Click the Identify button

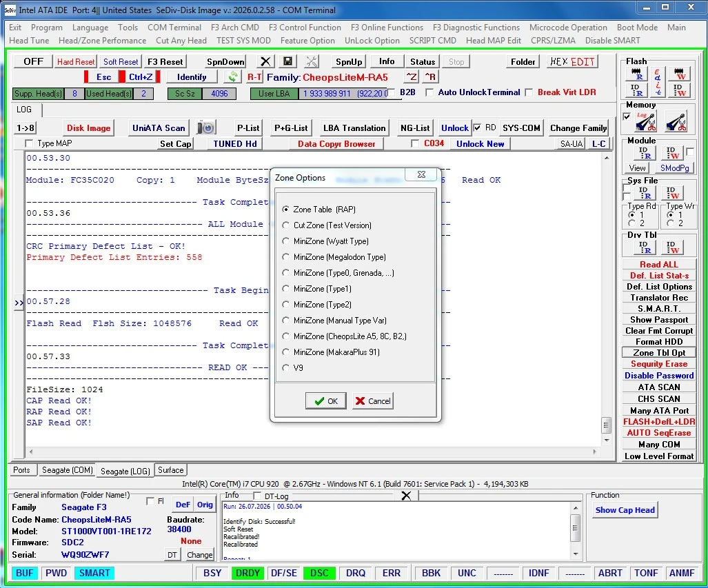tap(192, 77)
